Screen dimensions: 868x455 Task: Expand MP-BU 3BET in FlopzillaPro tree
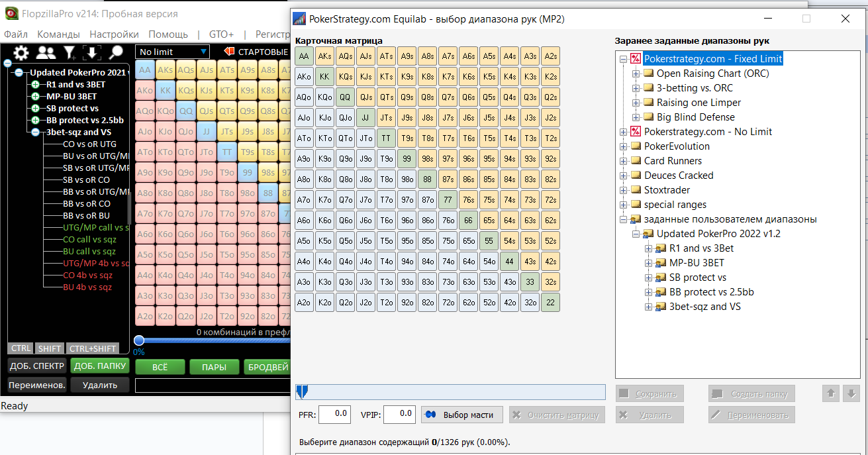click(34, 97)
